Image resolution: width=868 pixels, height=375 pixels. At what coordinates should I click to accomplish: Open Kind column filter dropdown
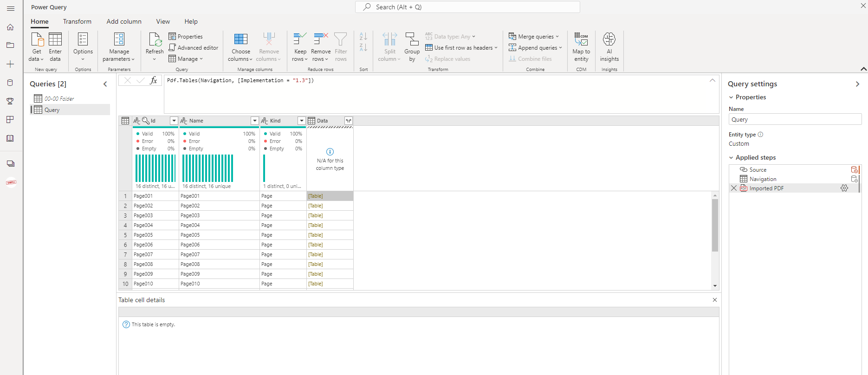301,121
